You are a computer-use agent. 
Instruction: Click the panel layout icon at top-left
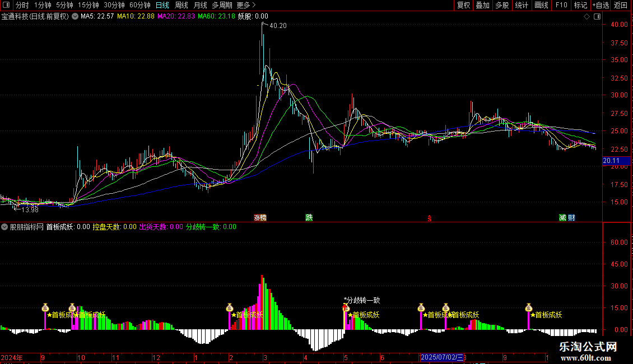(6, 5)
